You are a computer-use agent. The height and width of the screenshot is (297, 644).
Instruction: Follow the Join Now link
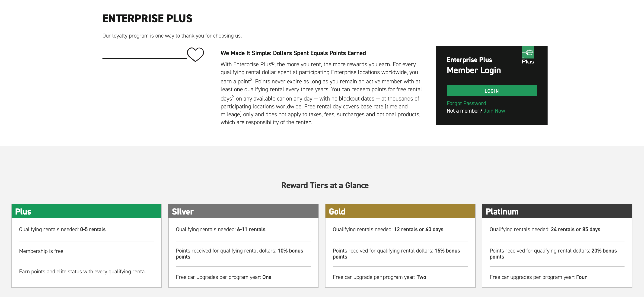pyautogui.click(x=494, y=111)
